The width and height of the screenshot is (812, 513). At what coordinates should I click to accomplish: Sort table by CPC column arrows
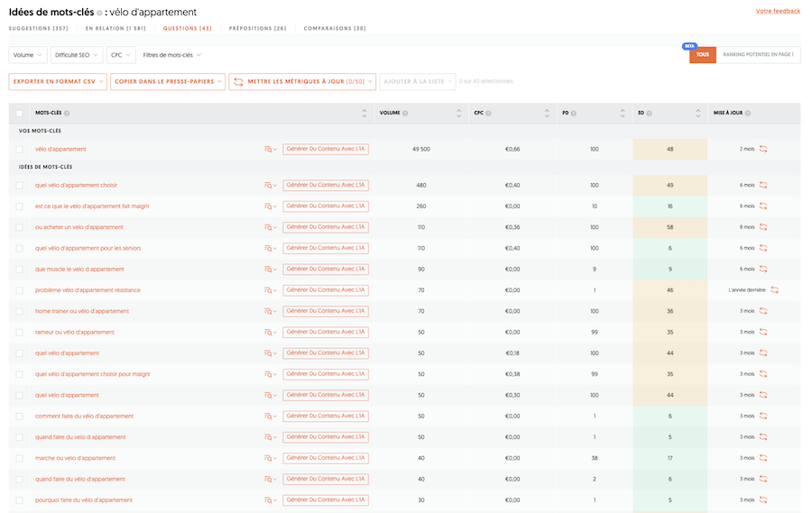[x=547, y=114]
